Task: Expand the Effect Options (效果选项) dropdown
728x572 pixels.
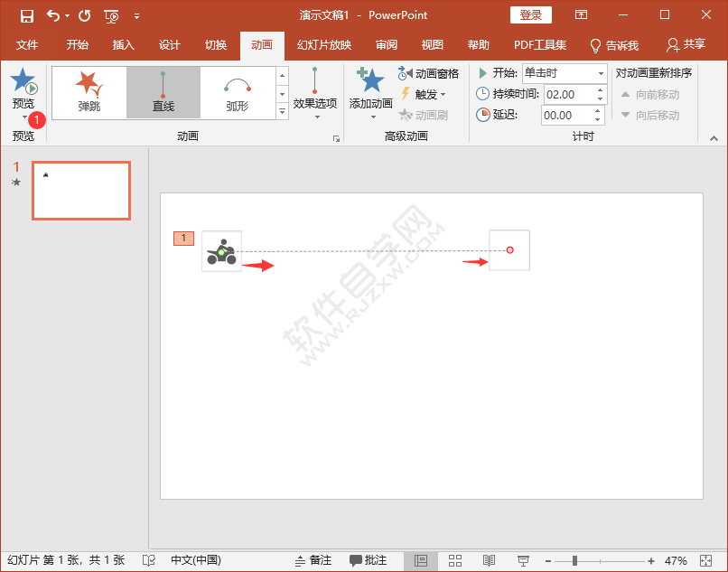Action: tap(315, 103)
